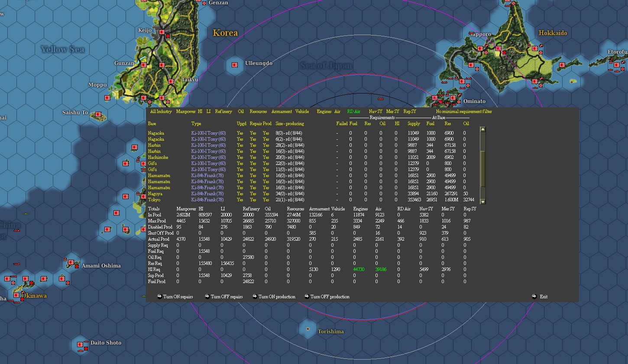Toggle Upgd setting in Hachinohe row
This screenshot has height=364, width=628.
click(240, 158)
